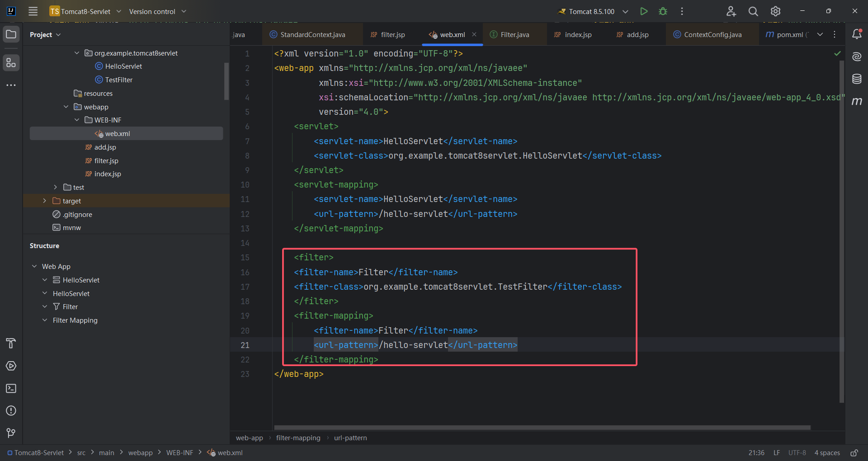Open the Project view mode dropdown
The width and height of the screenshot is (868, 461).
pos(45,34)
